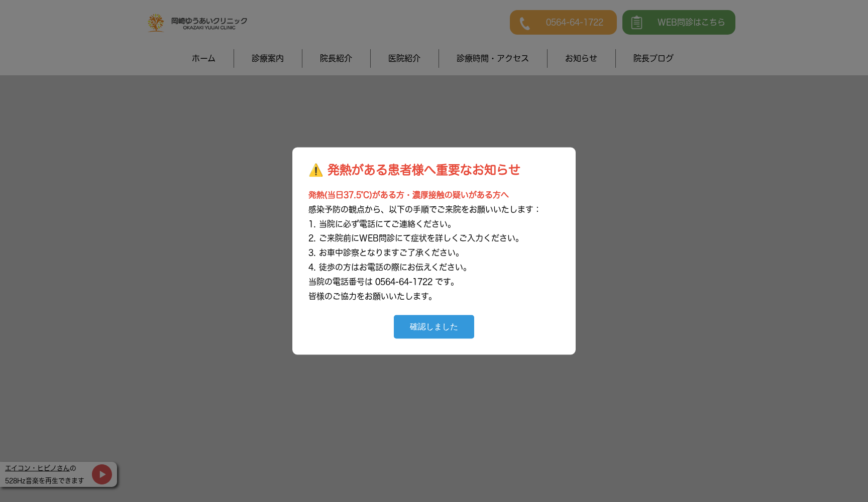The height and width of the screenshot is (502, 868).
Task: Open the お知らせ menu item
Action: (581, 58)
